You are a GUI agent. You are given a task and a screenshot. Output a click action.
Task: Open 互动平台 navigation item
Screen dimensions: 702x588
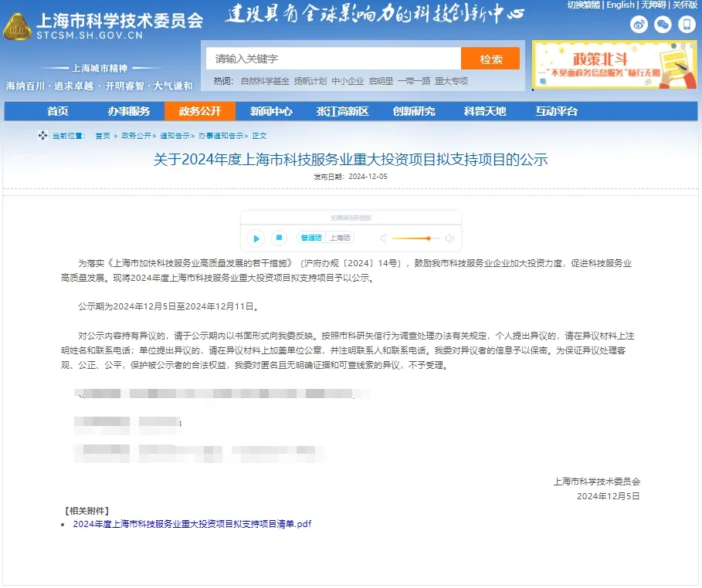[x=556, y=111]
